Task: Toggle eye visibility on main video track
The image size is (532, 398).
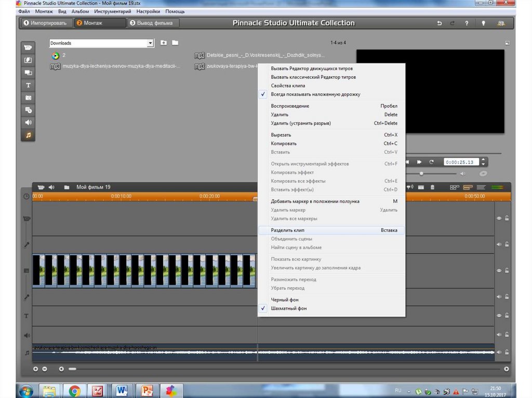Action: pyautogui.click(x=499, y=270)
